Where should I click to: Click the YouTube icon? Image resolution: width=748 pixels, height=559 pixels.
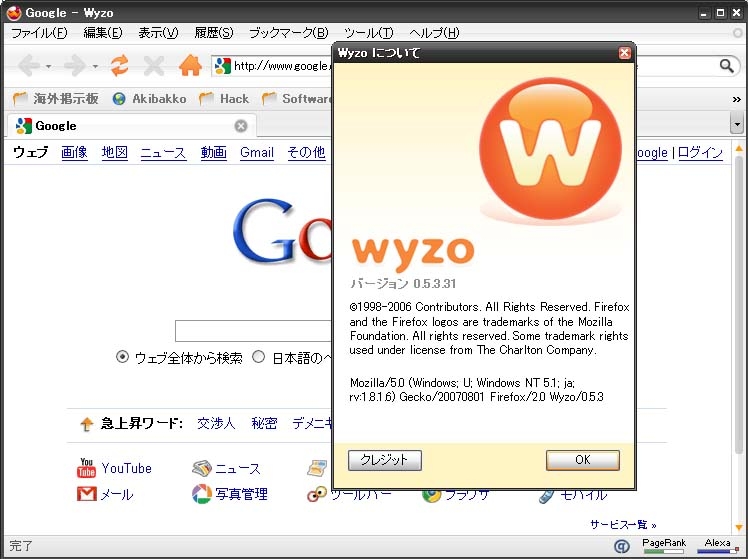click(x=86, y=468)
